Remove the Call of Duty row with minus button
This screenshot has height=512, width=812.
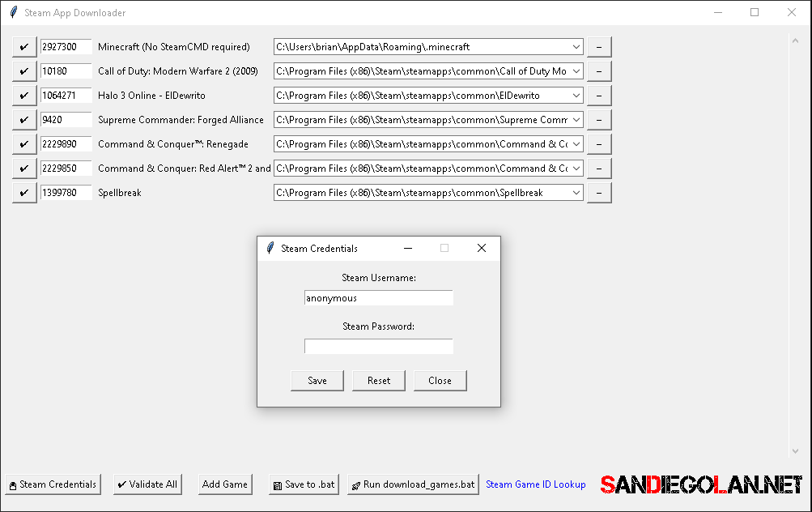pos(598,71)
